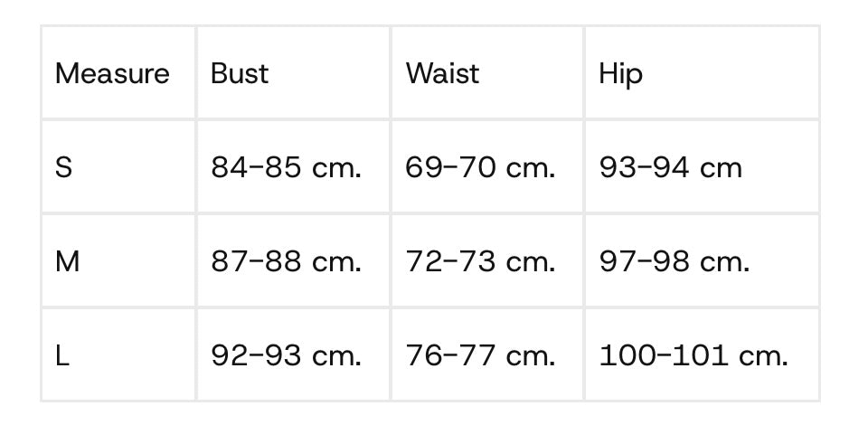Click the size L row label

tap(61, 355)
